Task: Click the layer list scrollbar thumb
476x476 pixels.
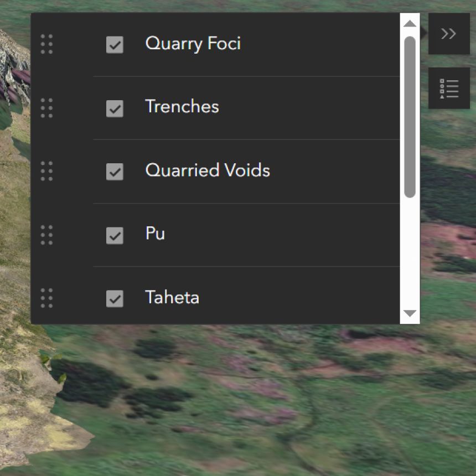Action: 410,116
